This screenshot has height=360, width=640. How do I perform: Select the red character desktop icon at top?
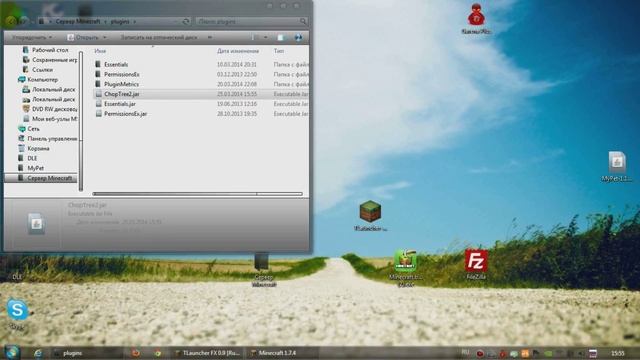pos(476,19)
